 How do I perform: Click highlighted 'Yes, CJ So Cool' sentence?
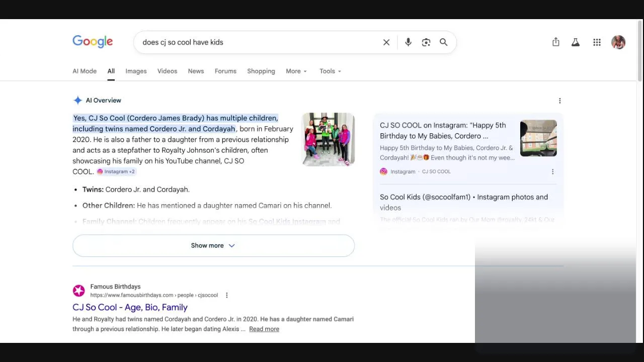tap(175, 123)
